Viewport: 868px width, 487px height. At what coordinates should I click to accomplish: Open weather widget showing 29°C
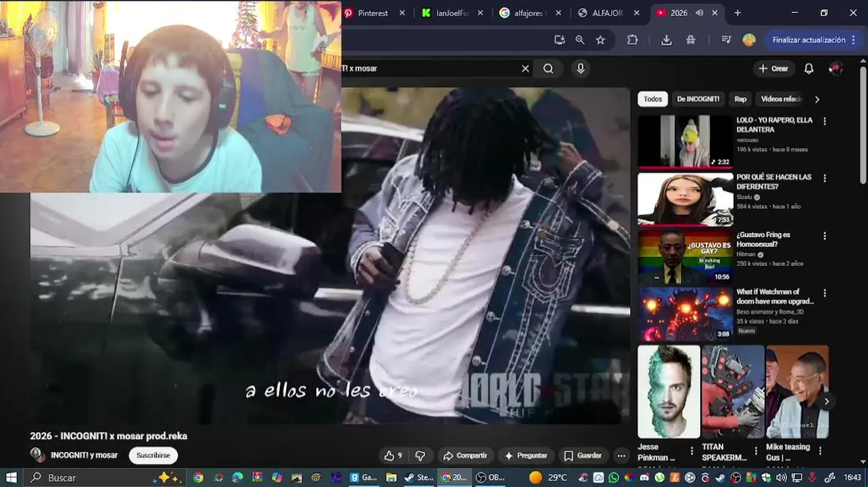click(548, 478)
